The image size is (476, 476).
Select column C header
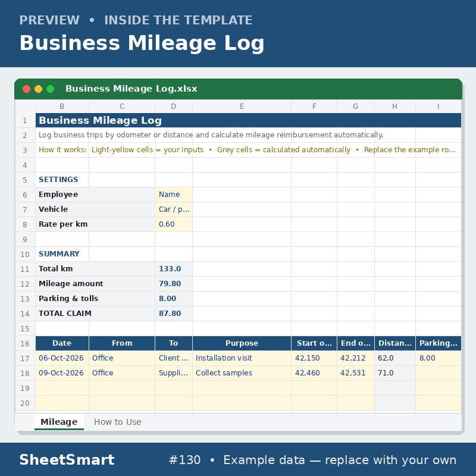pos(122,107)
